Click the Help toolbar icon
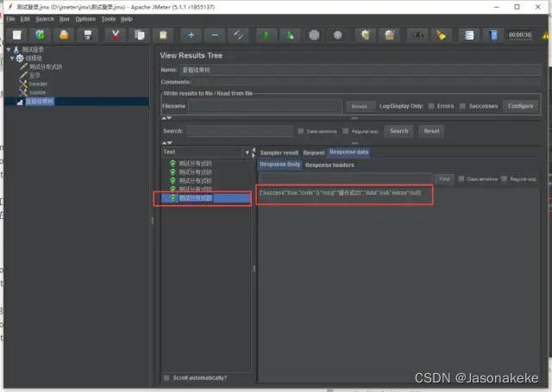The width and height of the screenshot is (552, 392). coord(493,34)
